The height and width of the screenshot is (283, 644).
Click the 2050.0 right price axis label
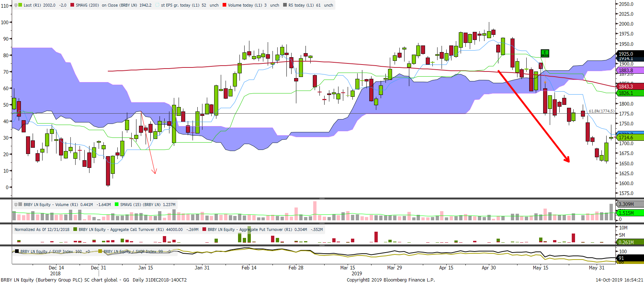click(x=626, y=4)
